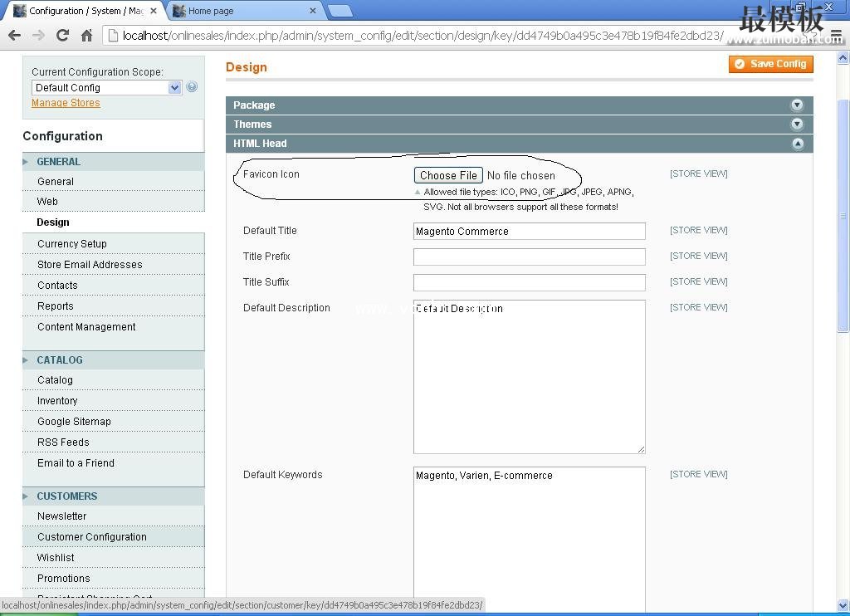Open Promotions configuration section
Screen dimensions: 850x616
(113, 579)
